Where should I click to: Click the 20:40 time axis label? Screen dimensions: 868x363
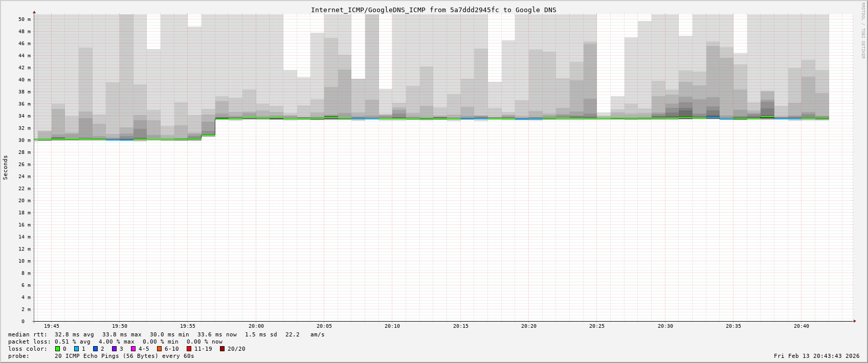click(x=802, y=326)
